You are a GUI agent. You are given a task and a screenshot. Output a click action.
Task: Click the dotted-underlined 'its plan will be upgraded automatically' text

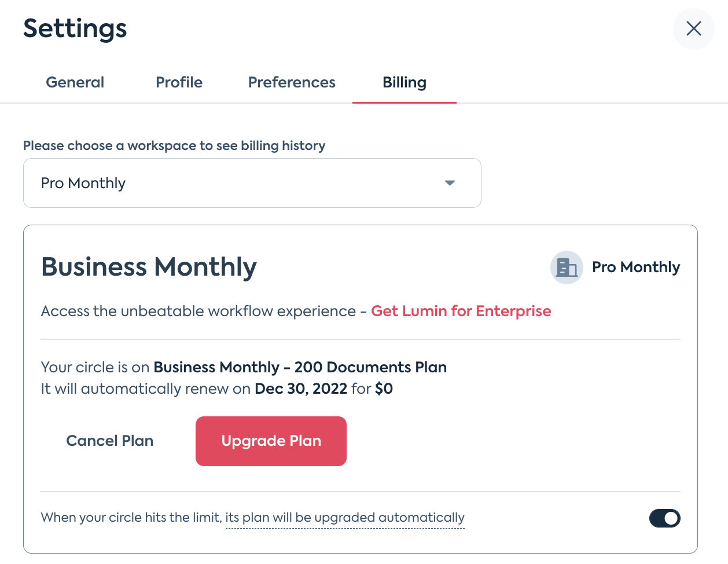tap(345, 518)
